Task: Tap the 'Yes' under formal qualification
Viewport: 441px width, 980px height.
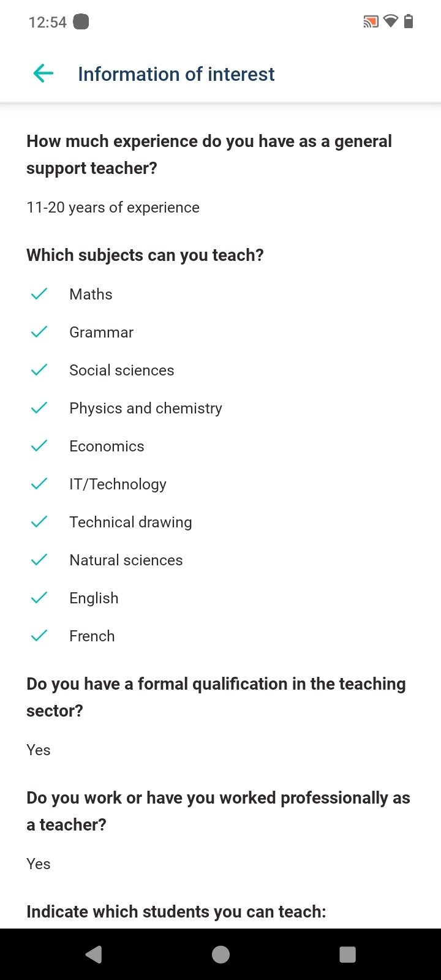Action: tap(39, 750)
